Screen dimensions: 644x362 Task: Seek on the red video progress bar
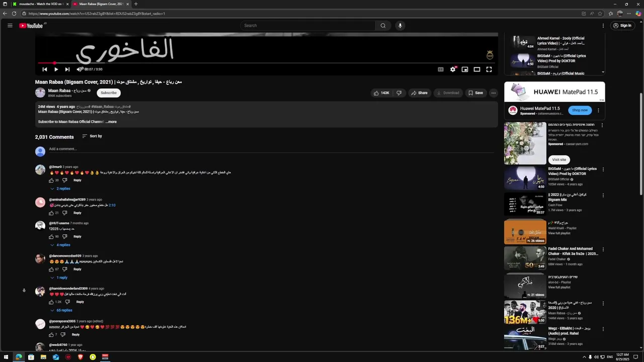pos(267,63)
